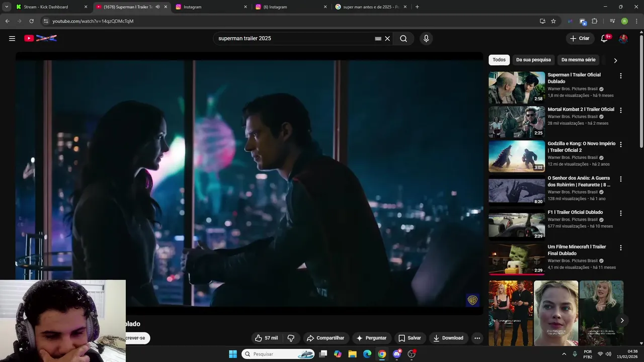Open options for Godzilla e Kong video
The height and width of the screenshot is (362, 644).
[620, 144]
